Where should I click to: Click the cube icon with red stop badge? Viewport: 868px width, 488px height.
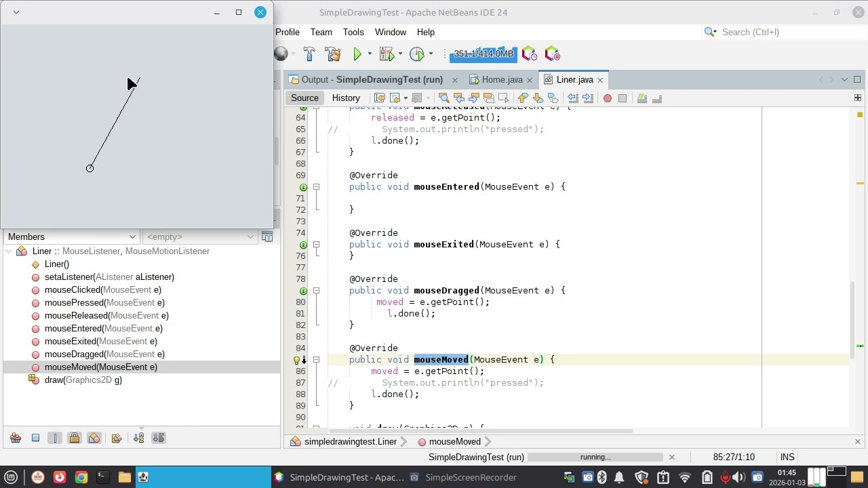(553, 54)
